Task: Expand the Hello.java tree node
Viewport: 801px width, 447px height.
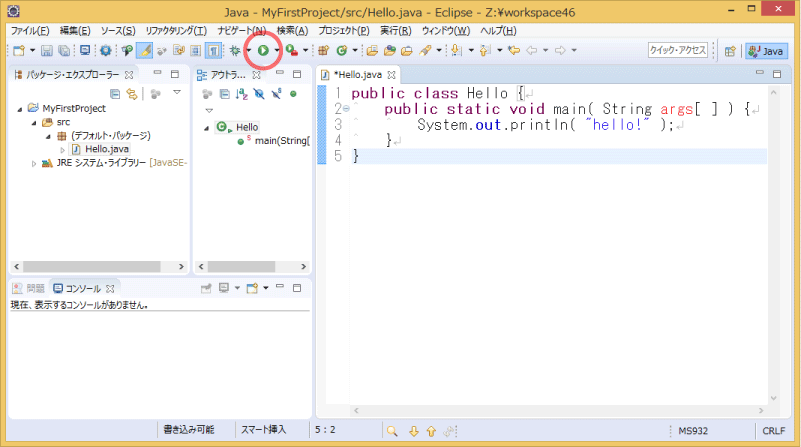Action: coord(62,150)
